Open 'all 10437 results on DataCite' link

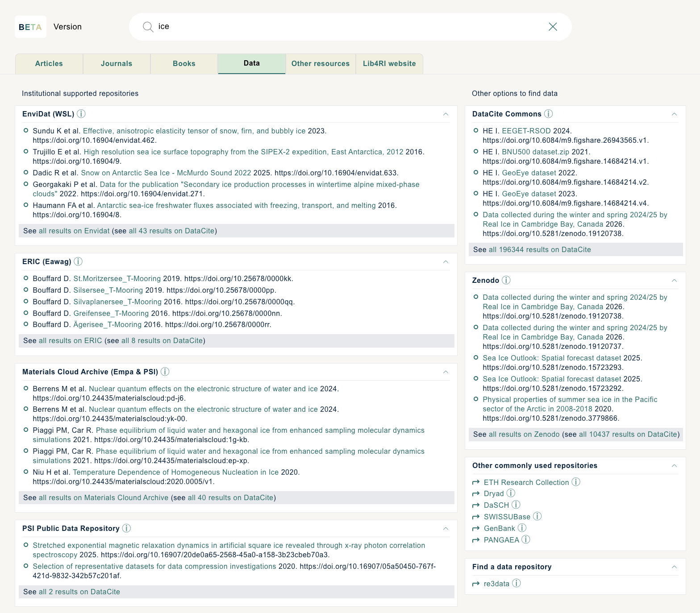click(628, 434)
